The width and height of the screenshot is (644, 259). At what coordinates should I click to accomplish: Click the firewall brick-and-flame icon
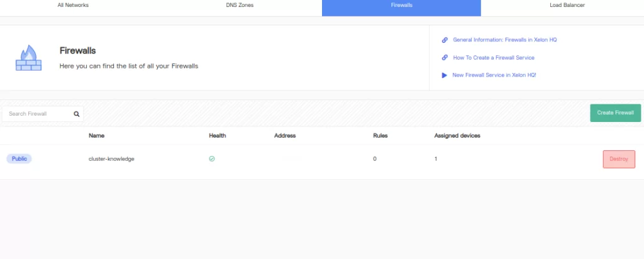click(x=28, y=58)
